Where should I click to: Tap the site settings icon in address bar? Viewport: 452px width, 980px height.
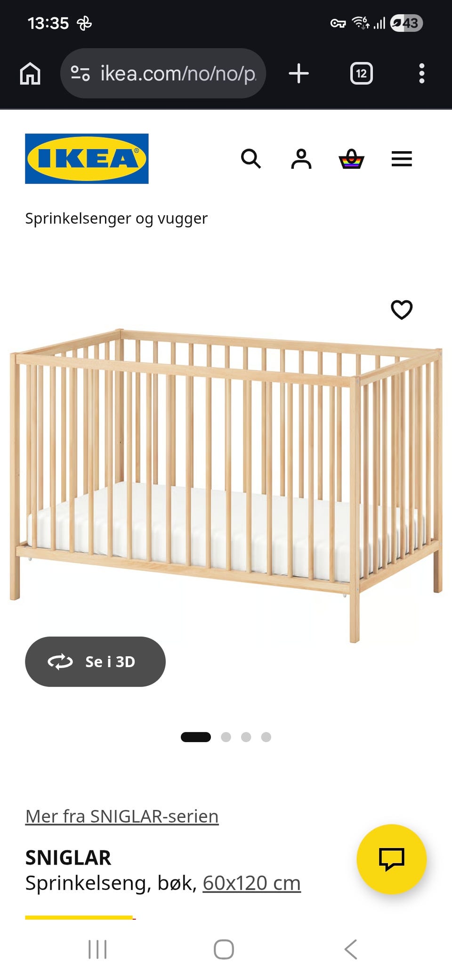pos(80,73)
